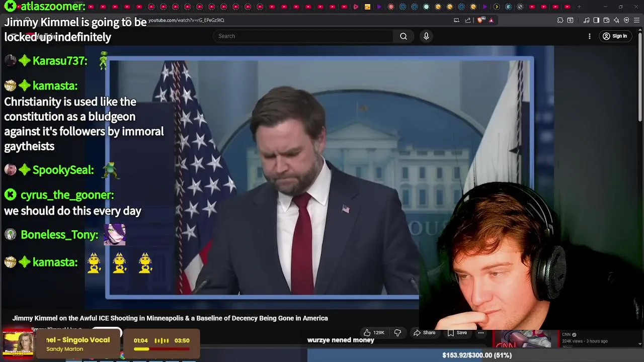Click the address bar URL youtube.com/watch

click(186, 20)
